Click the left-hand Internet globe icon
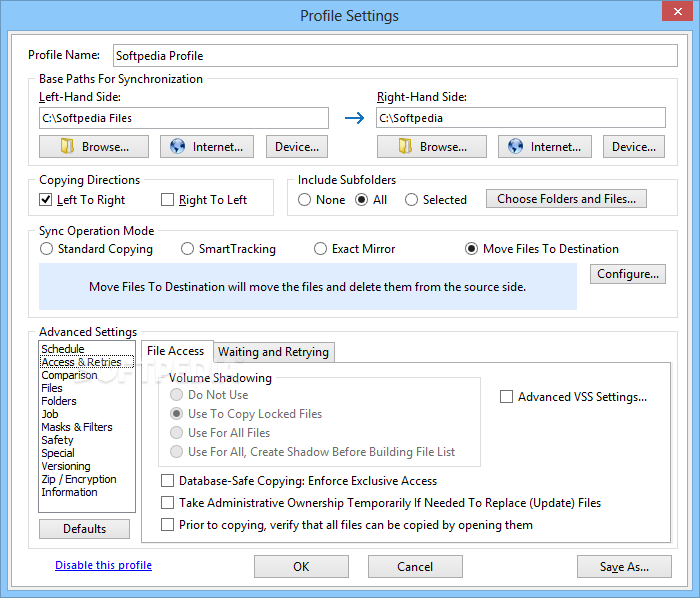 177,146
